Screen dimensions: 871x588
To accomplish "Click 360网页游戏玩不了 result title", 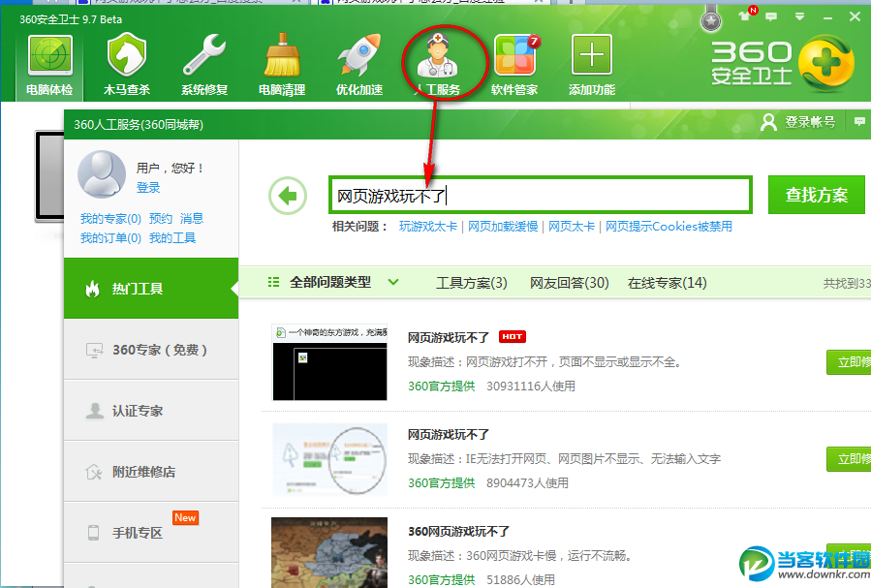I will 459,532.
